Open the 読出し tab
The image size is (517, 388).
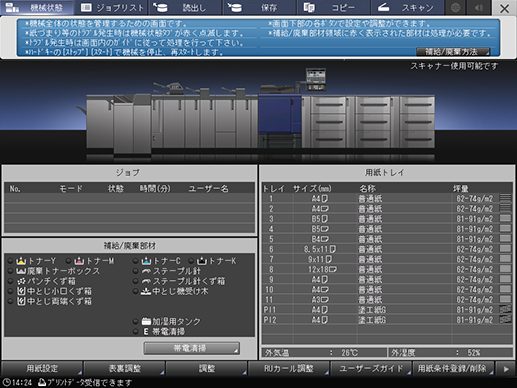pos(185,7)
